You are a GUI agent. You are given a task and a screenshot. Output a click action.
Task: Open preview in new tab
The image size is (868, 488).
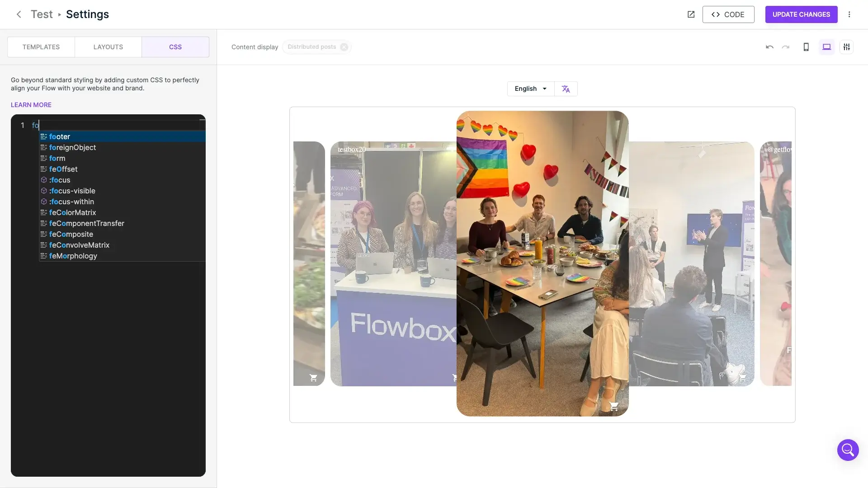(691, 14)
